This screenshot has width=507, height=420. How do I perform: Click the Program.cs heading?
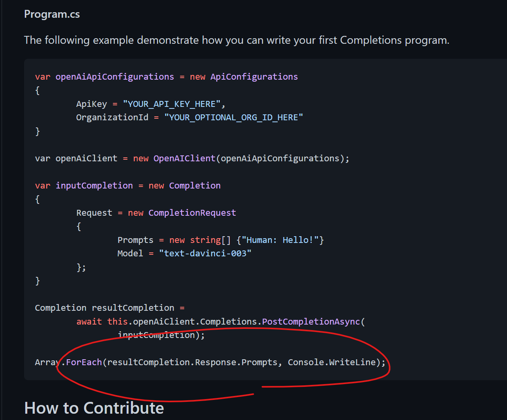[52, 14]
